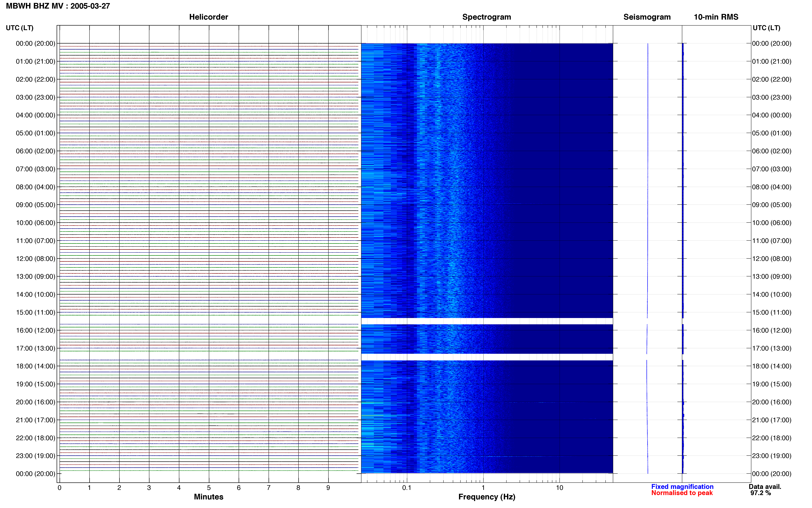Click the Data avail. label
Screen dimensions: 812x508
pos(765,486)
